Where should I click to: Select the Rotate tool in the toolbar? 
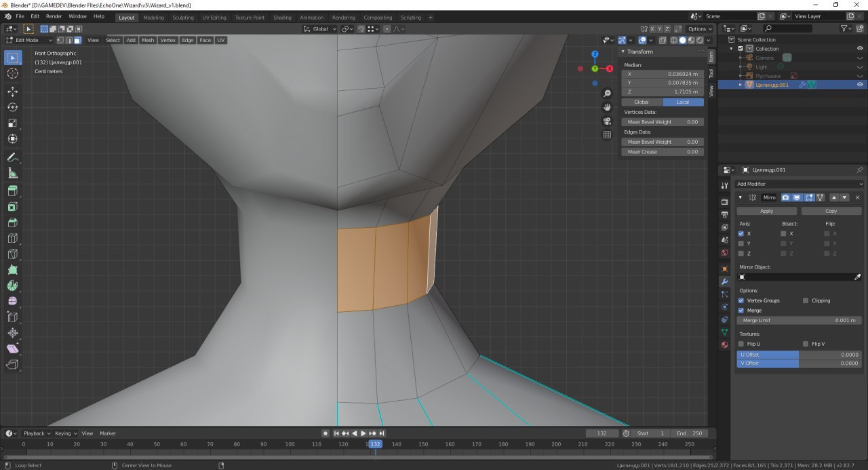(13, 107)
